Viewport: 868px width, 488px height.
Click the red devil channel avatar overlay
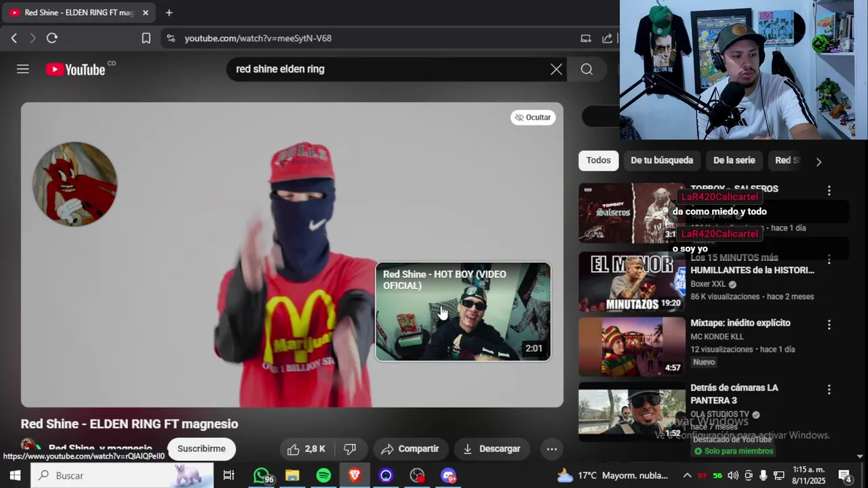coord(75,184)
